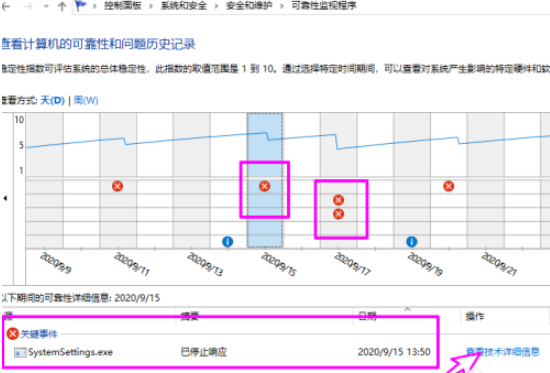Select lower error icon on 2020/9/17

338,214
